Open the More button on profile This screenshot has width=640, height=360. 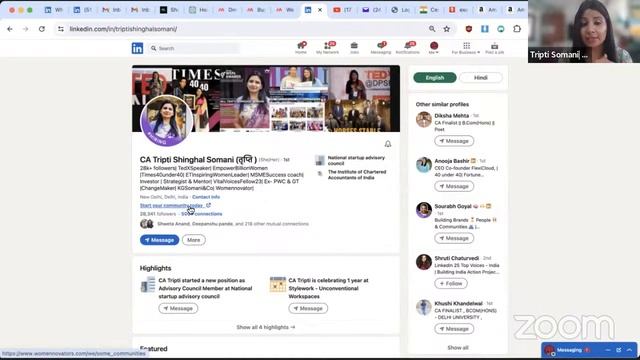click(193, 240)
